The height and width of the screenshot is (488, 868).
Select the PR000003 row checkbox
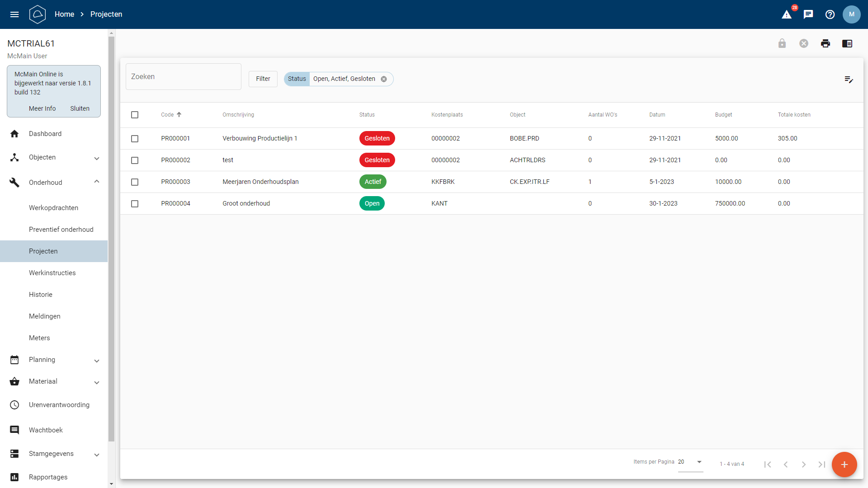135,182
